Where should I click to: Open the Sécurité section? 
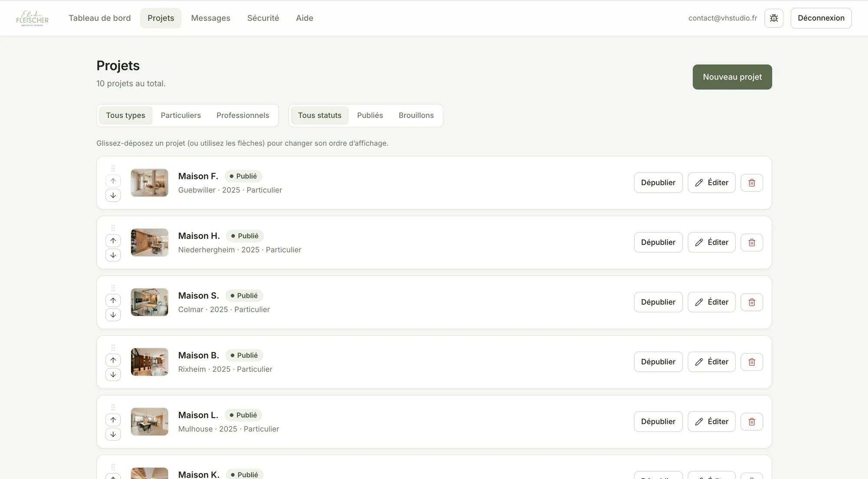[263, 18]
